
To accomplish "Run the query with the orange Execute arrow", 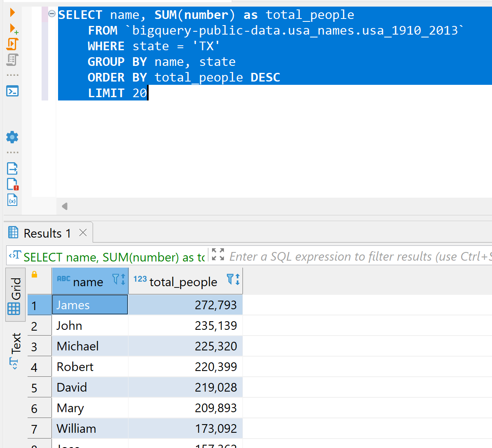I will 12,12.
